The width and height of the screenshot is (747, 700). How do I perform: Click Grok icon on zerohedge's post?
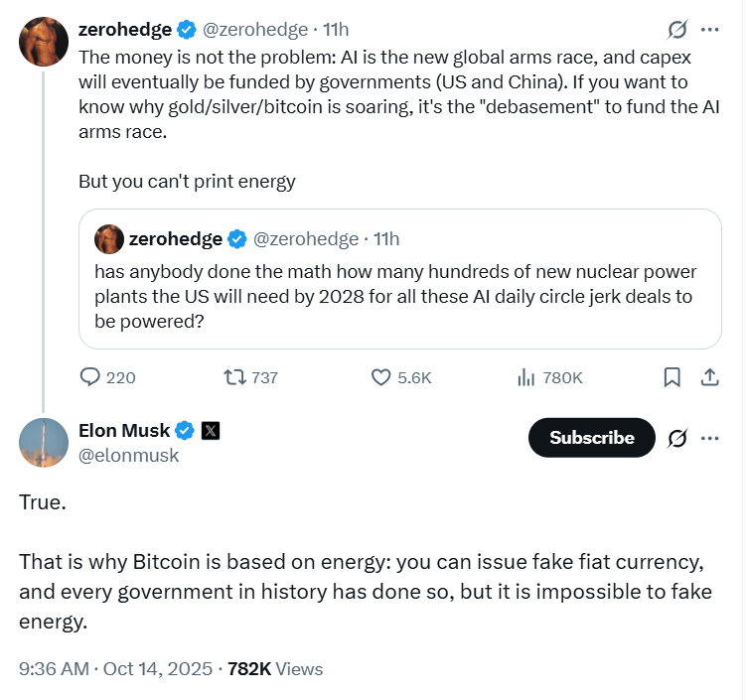pos(677,29)
